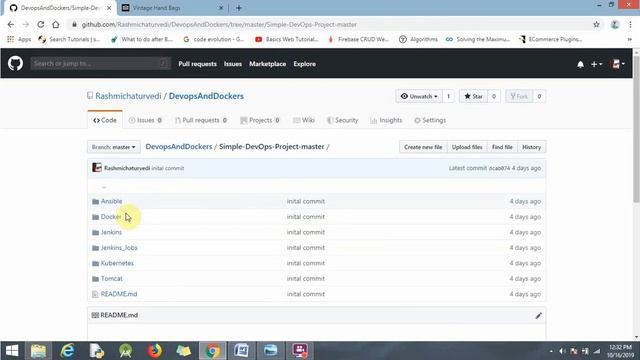640x360 pixels.
Task: Select the Settings tab
Action: (430, 120)
